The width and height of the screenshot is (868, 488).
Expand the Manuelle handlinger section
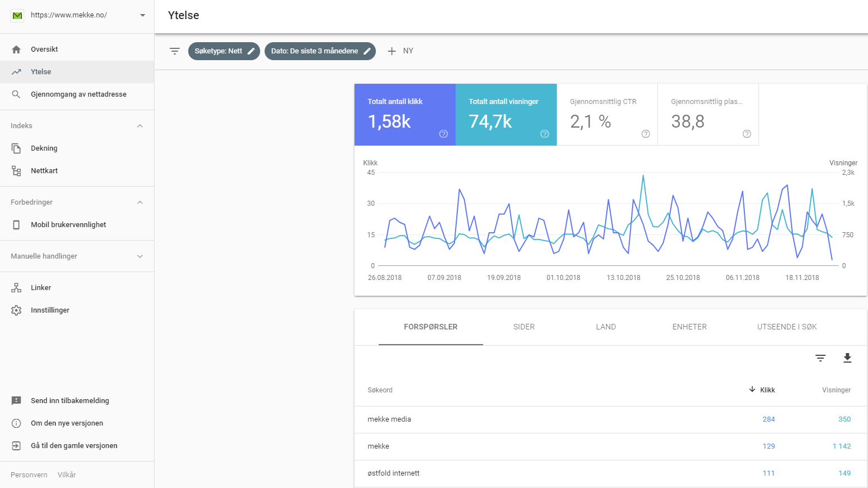140,256
